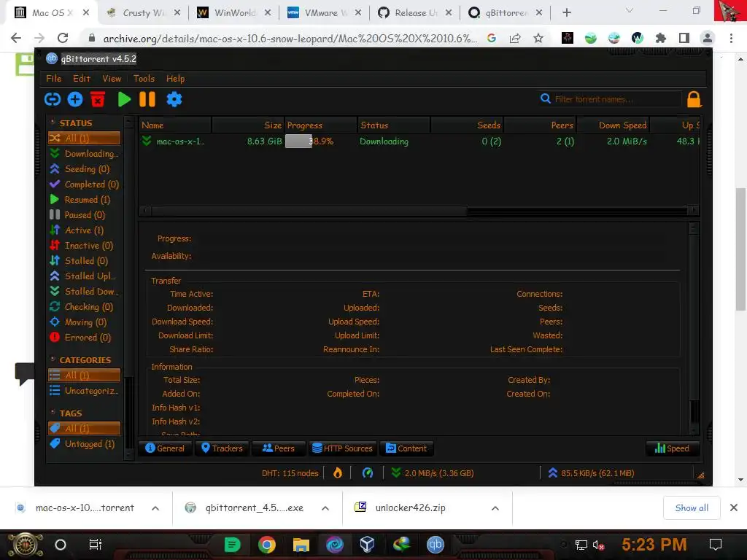Open the Peers properties tab

[x=279, y=448]
